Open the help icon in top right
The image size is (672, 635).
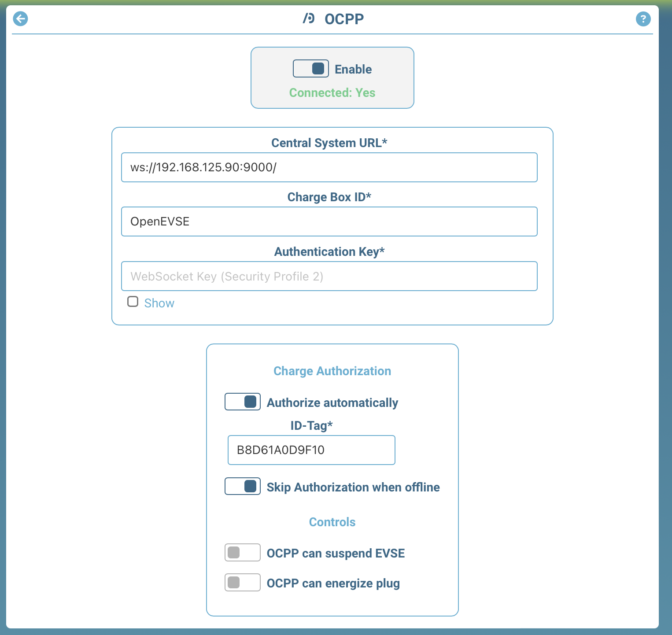point(643,19)
